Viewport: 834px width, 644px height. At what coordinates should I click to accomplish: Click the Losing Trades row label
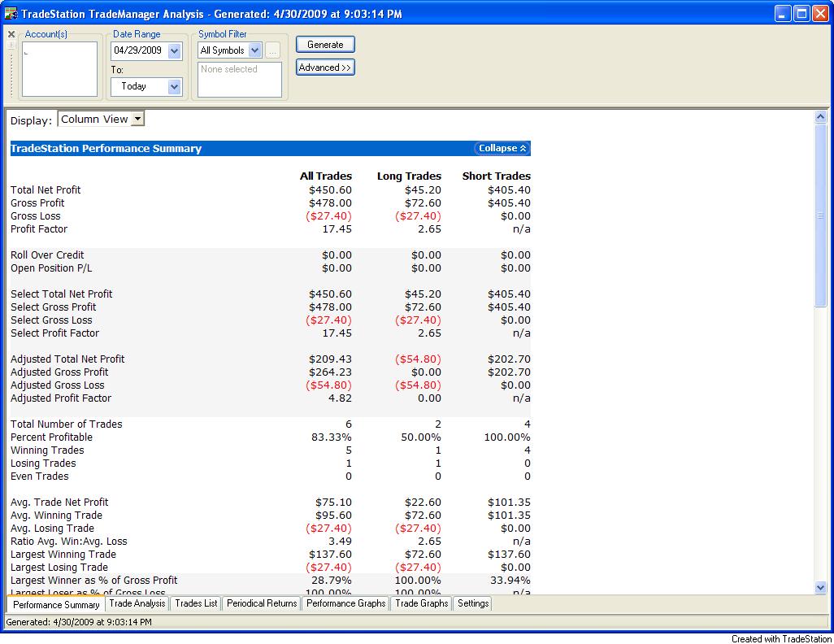tap(43, 463)
